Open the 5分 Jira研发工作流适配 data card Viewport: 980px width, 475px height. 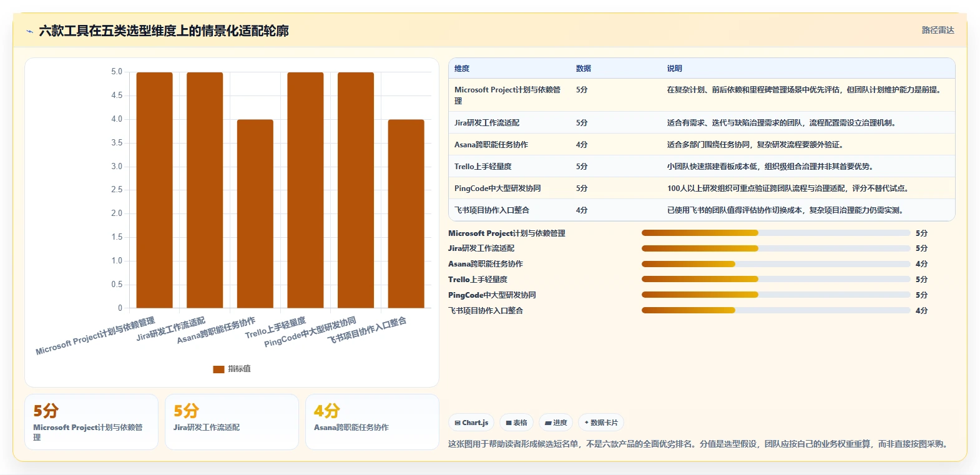click(232, 422)
